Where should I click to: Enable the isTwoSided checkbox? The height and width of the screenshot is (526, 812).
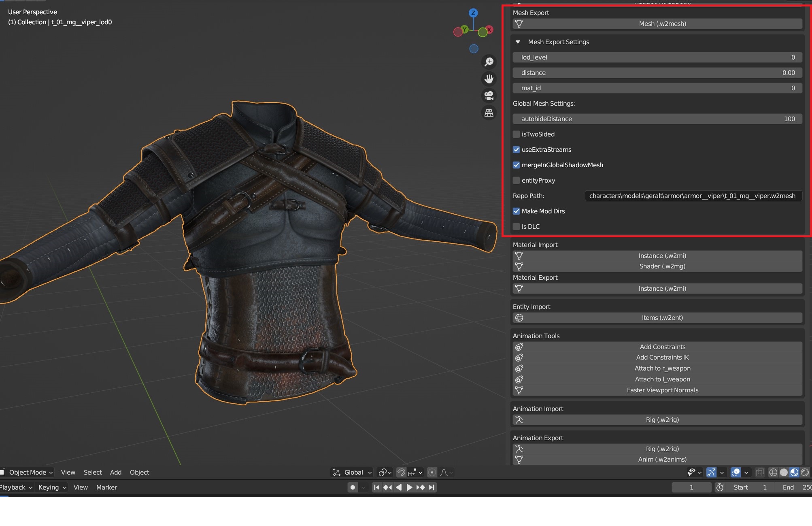(x=516, y=134)
